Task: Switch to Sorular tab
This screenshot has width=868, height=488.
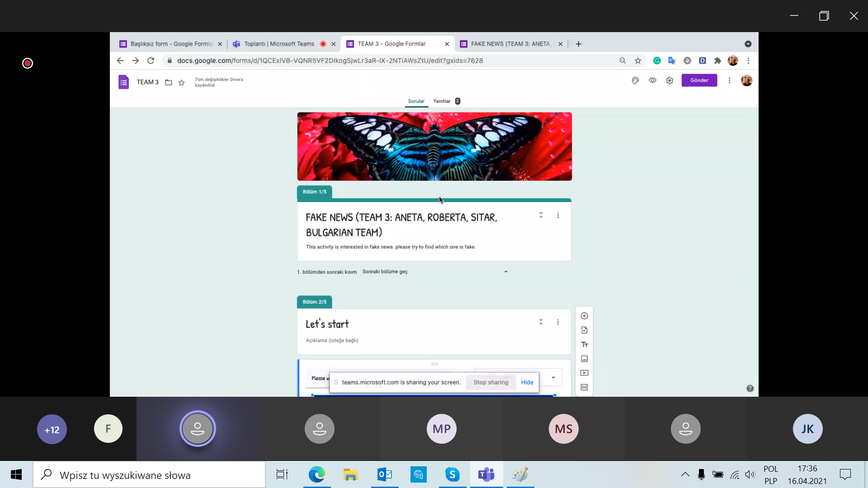Action: click(416, 101)
